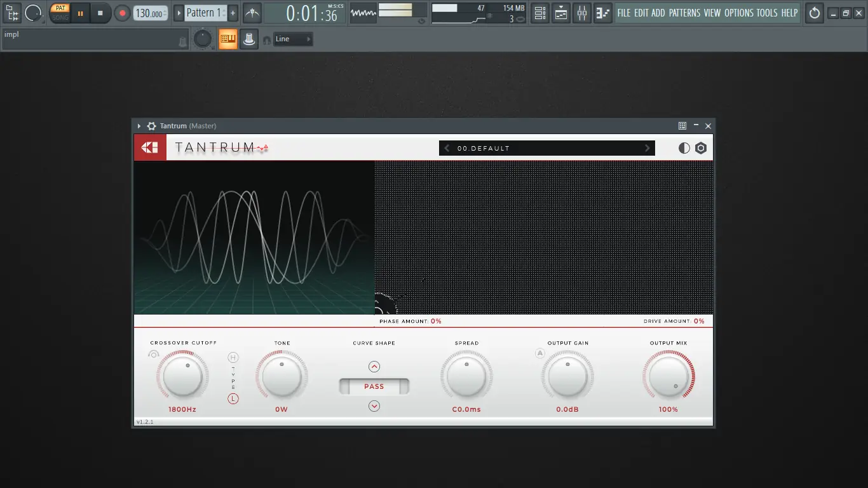Click the knob-shaped multilink controllers icon
The image size is (868, 488).
pos(249,39)
